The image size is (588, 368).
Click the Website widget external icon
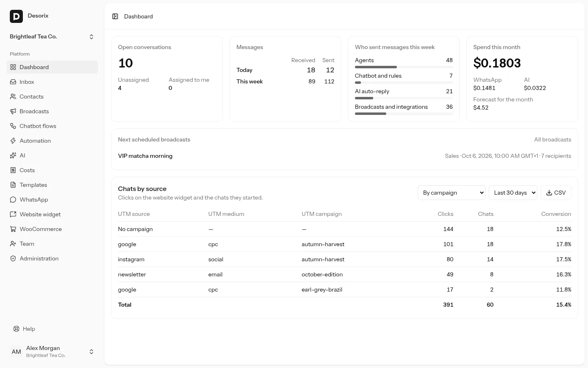tap(13, 214)
